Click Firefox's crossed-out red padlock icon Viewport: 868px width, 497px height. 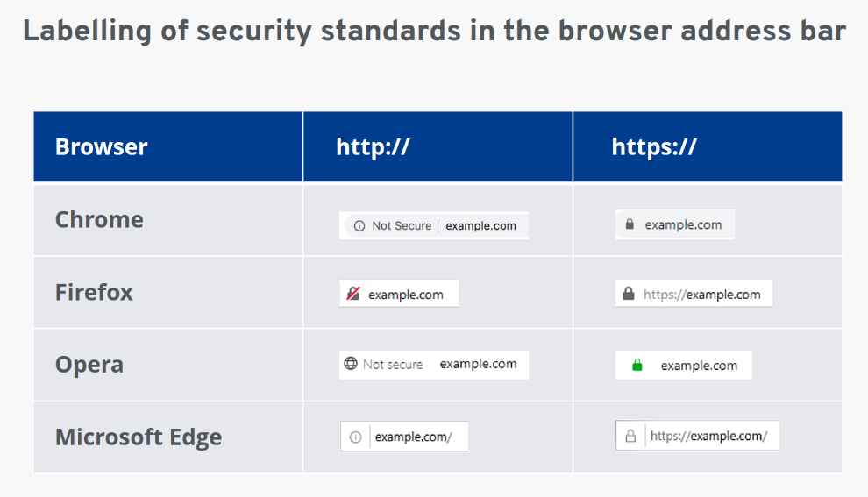point(353,295)
